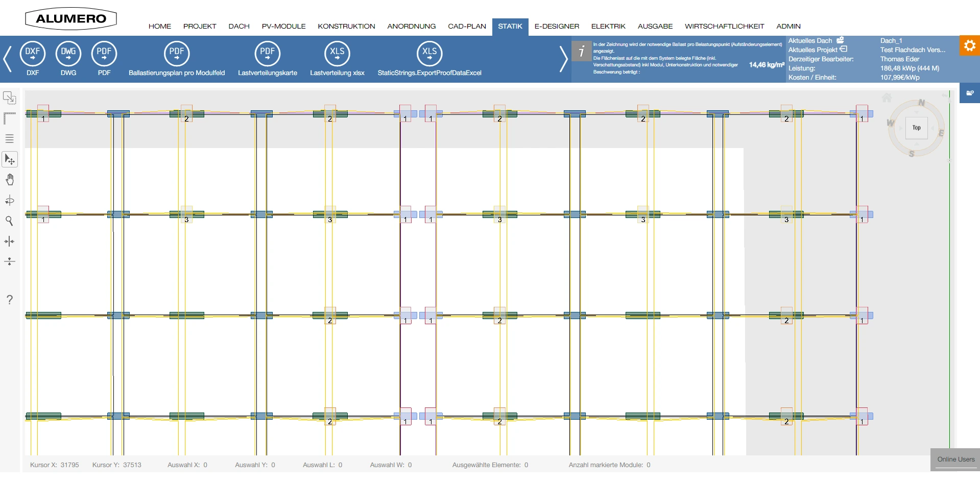Open the orange settings gear
Viewport: 980px width, 485px height.
[x=969, y=45]
